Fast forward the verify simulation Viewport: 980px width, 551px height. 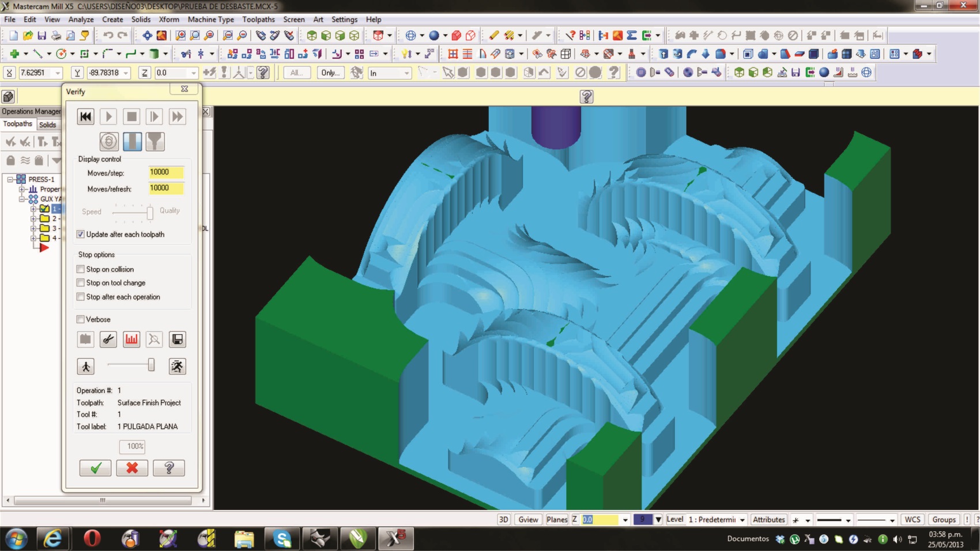pos(178,117)
